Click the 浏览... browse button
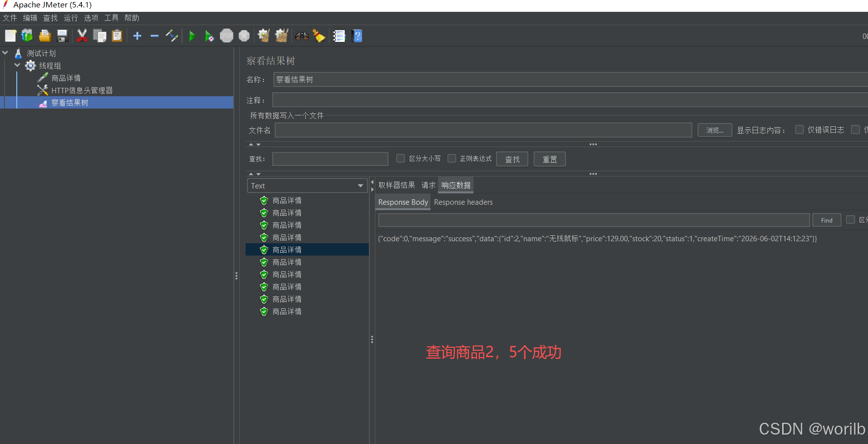 pyautogui.click(x=715, y=130)
